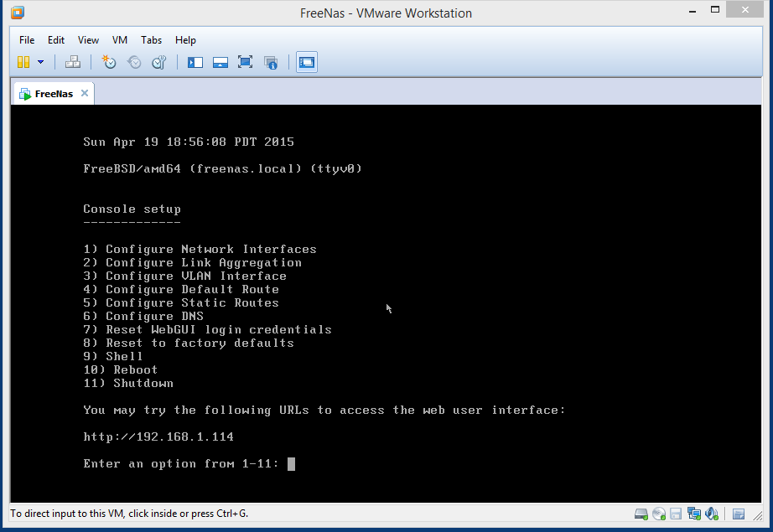Toggle the library sidebar icon
Screen dimensions: 773x532
(195, 62)
